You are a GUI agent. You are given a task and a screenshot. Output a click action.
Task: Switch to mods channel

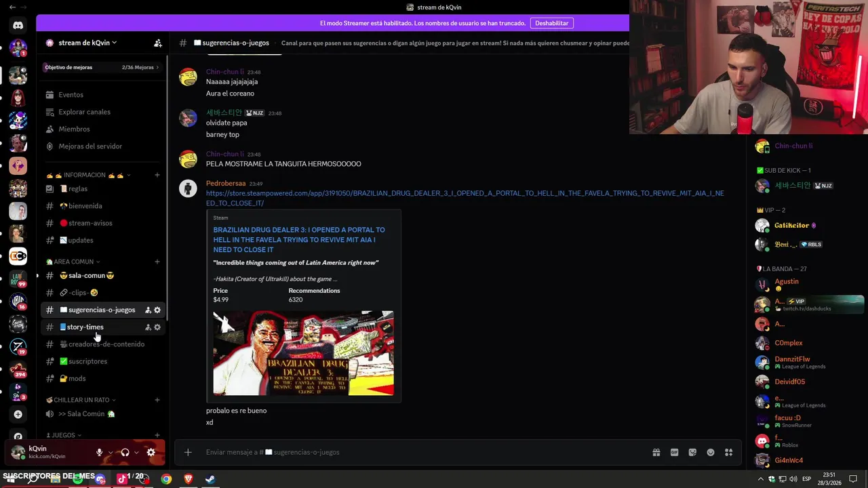(x=102, y=378)
